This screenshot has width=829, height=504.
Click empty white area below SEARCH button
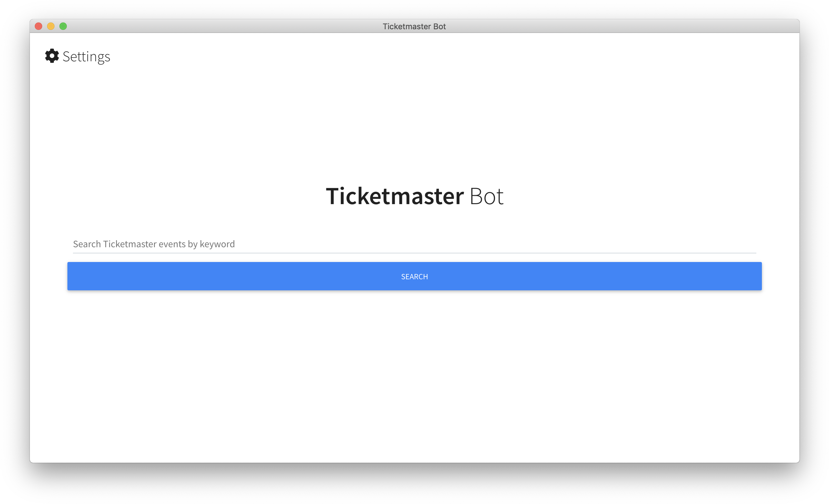click(414, 370)
